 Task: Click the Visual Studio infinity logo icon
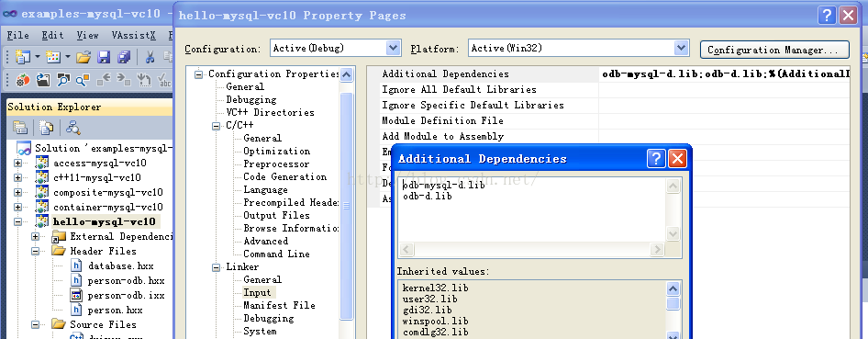[x=10, y=14]
